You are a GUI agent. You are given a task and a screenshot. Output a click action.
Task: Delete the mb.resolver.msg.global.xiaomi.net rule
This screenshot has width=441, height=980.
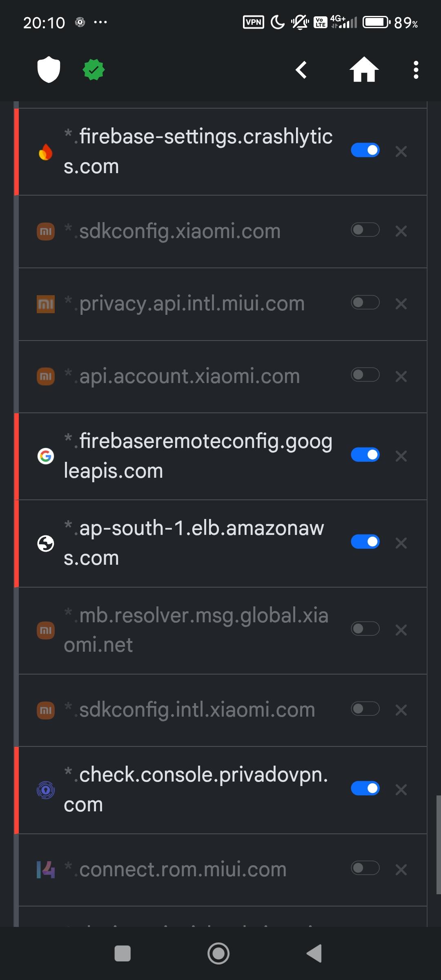coord(401,630)
